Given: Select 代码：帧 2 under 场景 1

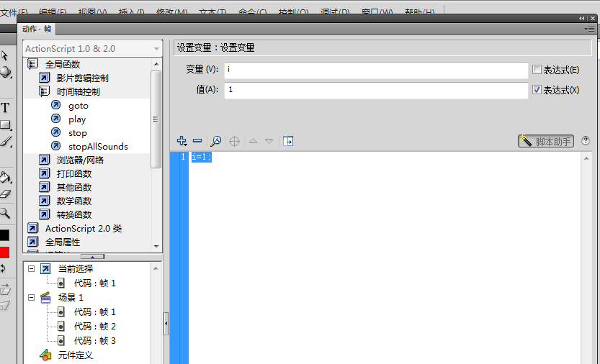Looking at the screenshot, I should (x=87, y=326).
